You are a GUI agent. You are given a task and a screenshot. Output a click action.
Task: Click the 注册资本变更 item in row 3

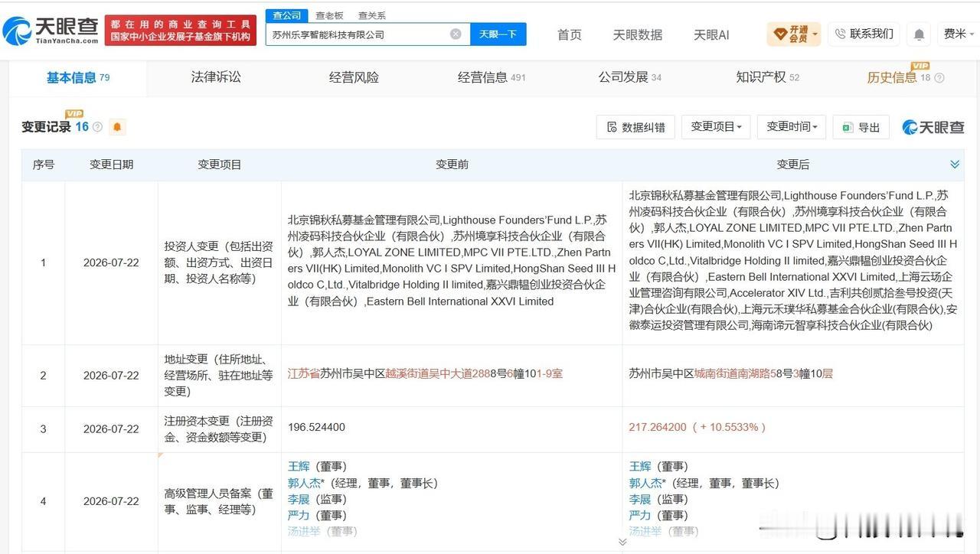click(219, 429)
